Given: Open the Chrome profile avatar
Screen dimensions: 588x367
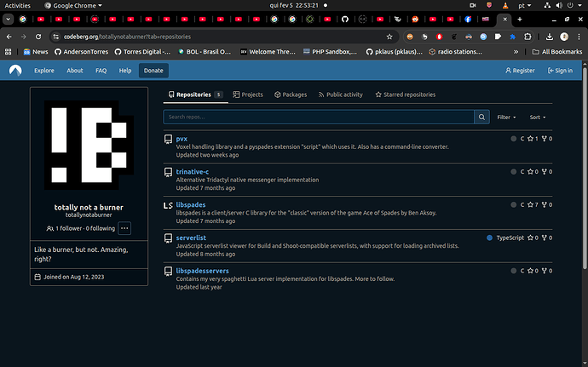Looking at the screenshot, I should coord(564,37).
